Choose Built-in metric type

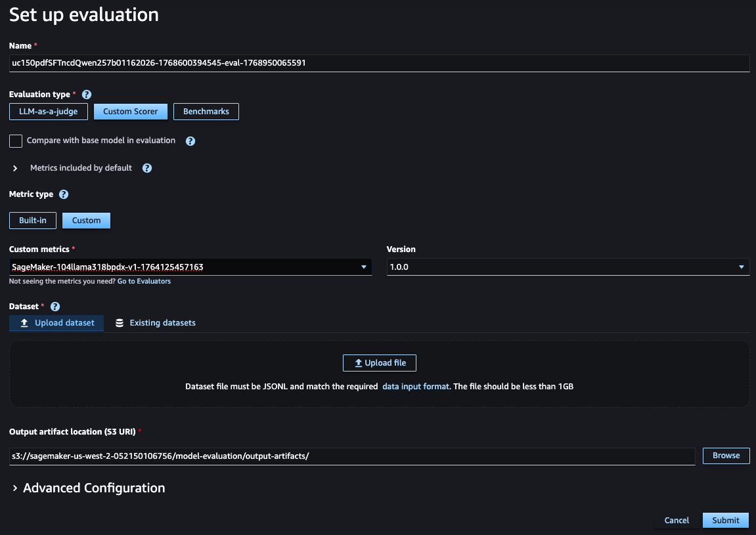[x=33, y=221]
